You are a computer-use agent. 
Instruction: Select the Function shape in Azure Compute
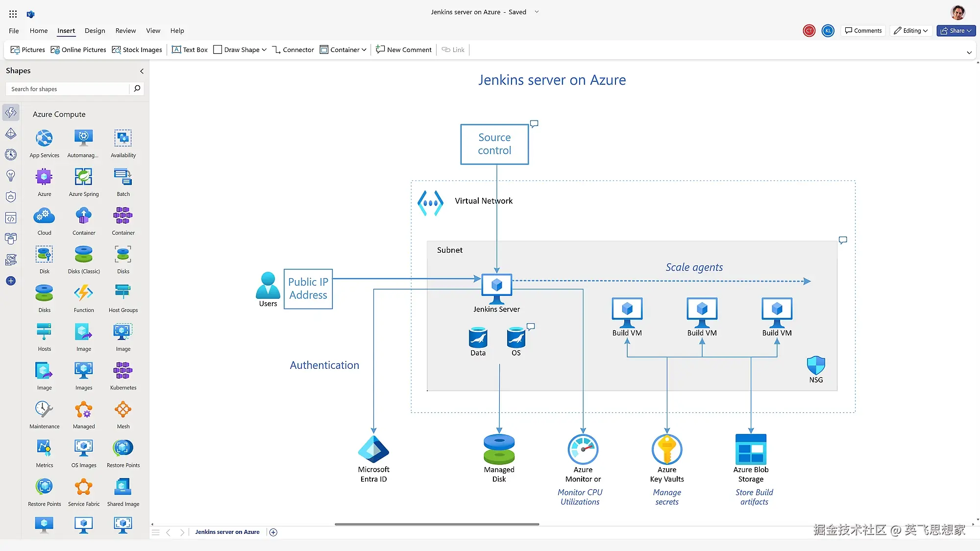(x=84, y=293)
